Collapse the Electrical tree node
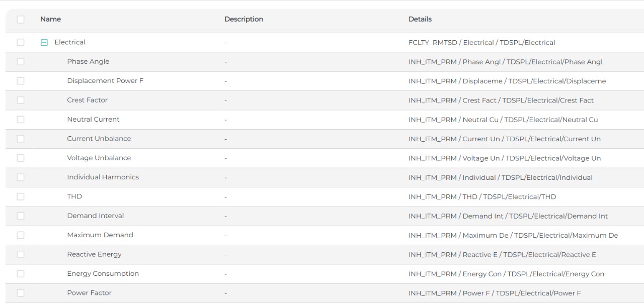Image resolution: width=644 pixels, height=306 pixels. (45, 42)
